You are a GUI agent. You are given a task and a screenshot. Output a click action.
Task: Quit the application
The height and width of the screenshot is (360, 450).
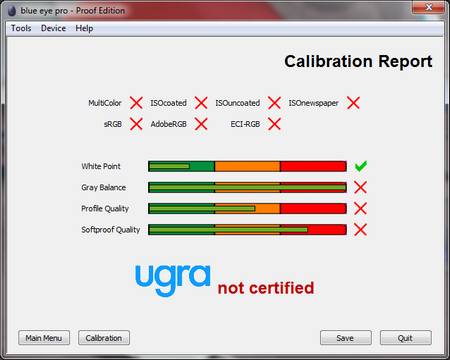[406, 338]
